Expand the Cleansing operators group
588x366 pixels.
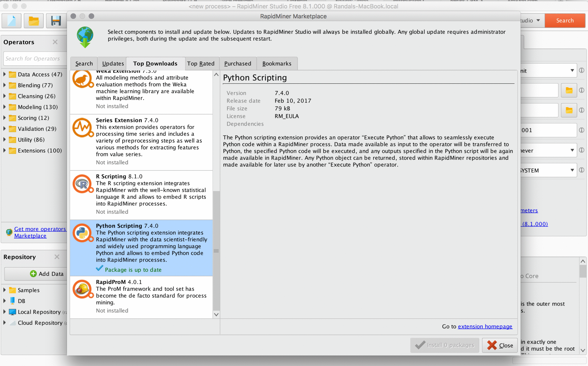[4, 96]
